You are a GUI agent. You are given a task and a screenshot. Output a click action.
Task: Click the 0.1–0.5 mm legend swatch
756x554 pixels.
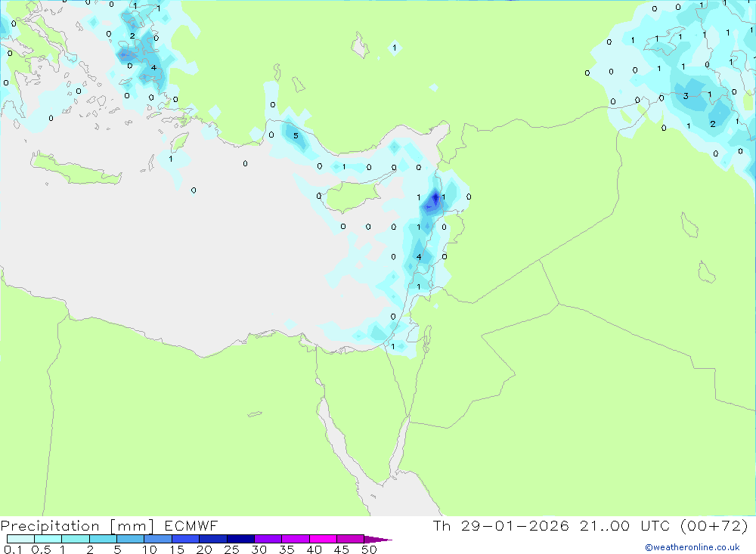(x=20, y=539)
